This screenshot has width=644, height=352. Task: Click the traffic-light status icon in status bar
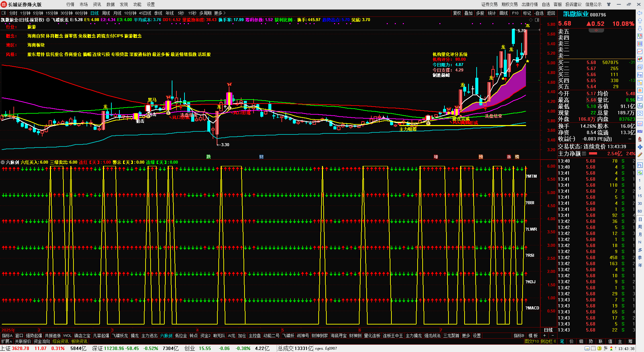(611, 349)
